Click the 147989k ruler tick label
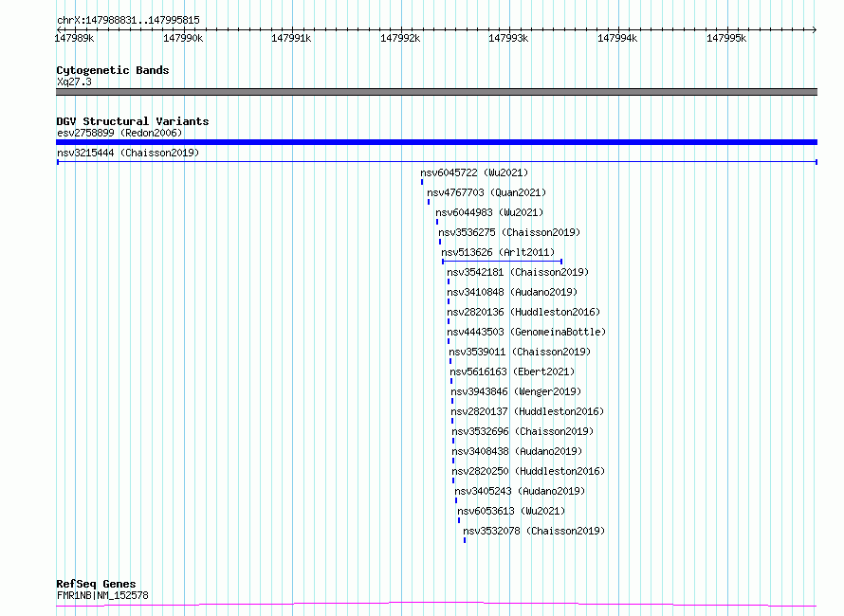 click(74, 38)
